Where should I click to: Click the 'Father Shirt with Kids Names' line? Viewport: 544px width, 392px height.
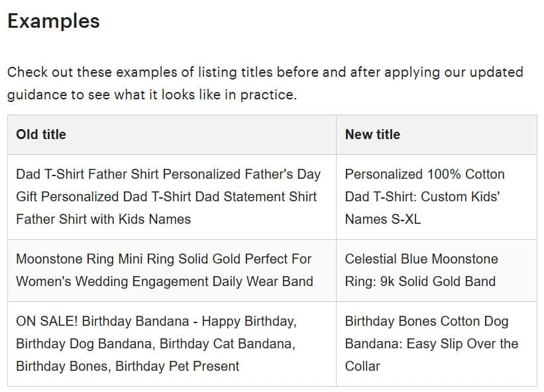pyautogui.click(x=103, y=219)
